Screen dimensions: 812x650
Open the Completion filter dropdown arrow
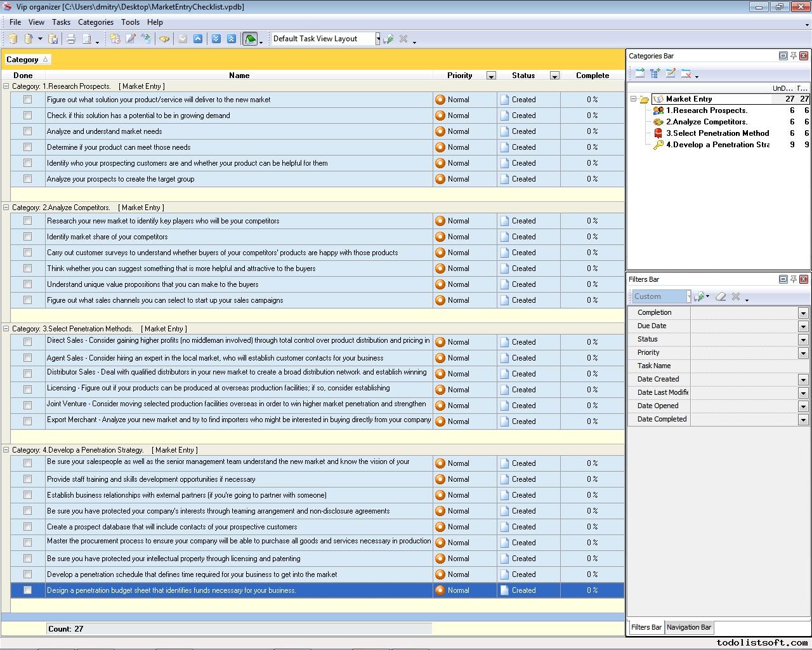click(803, 313)
